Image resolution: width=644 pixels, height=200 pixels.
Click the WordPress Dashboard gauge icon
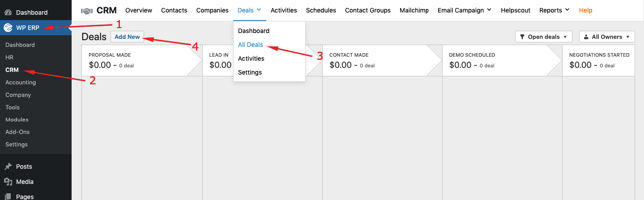(8, 12)
